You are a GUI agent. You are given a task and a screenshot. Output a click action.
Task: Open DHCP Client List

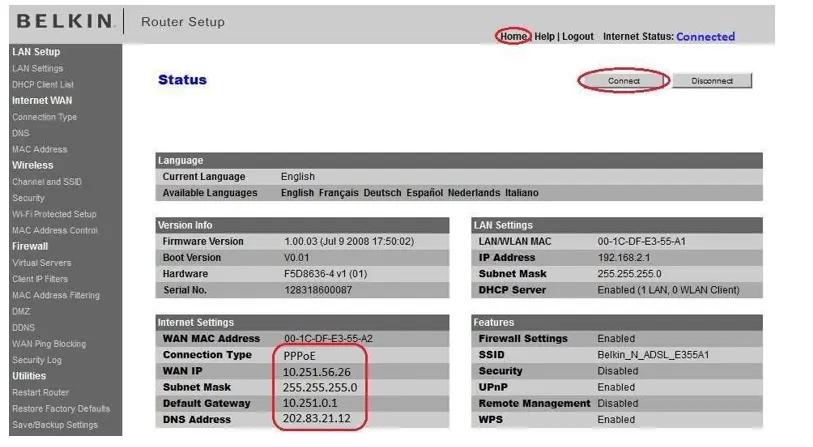43,85
